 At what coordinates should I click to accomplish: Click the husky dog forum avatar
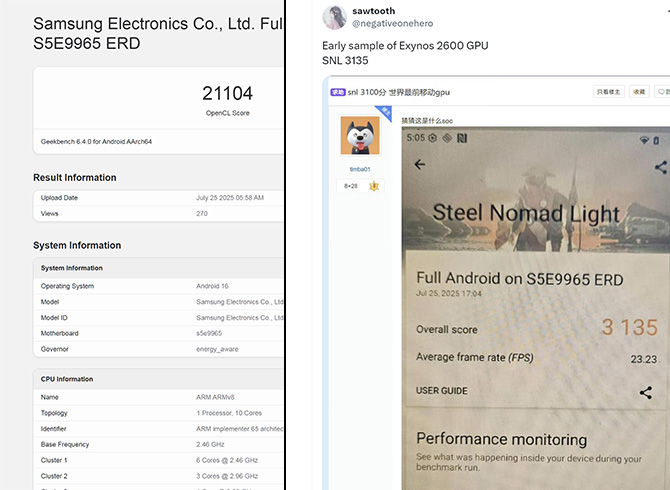[358, 136]
